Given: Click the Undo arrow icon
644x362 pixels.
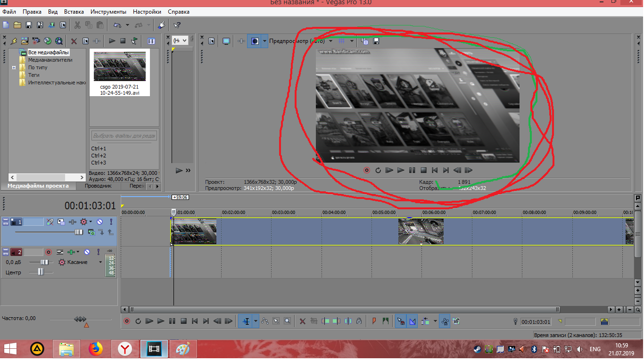Looking at the screenshot, I should tap(117, 25).
